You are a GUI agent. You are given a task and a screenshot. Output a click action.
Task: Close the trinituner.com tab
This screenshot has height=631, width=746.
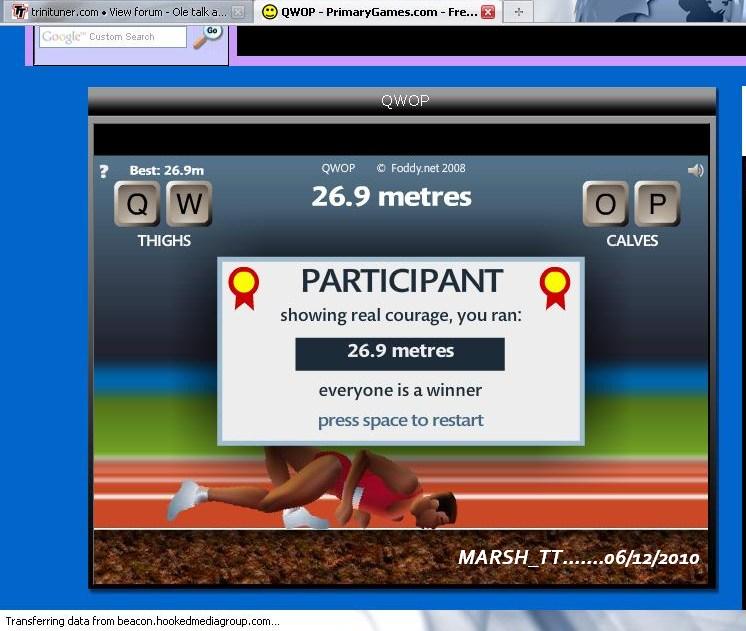tap(238, 12)
